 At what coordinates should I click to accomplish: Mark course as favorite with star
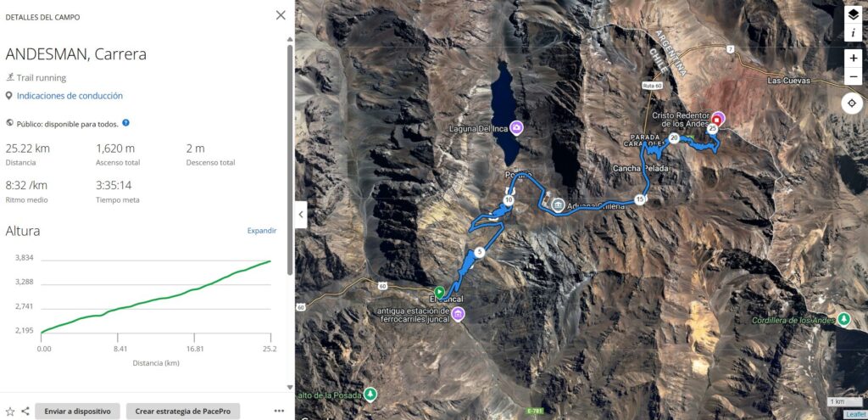10,412
